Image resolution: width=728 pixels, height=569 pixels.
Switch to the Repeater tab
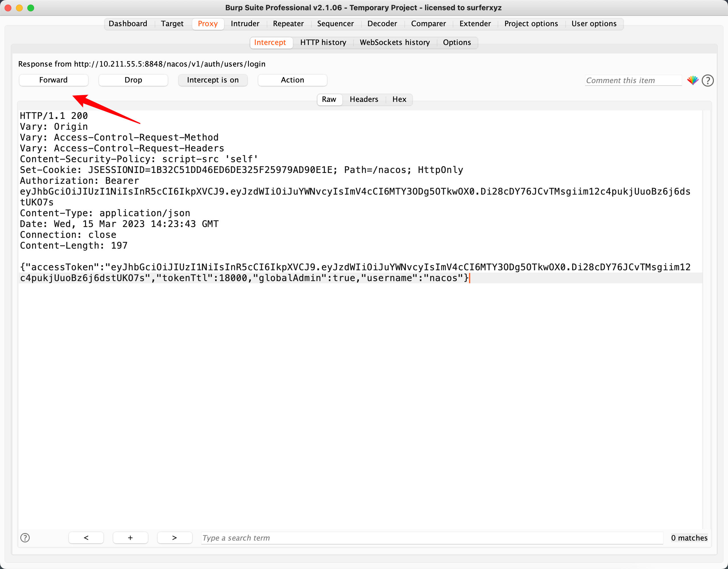click(x=288, y=24)
